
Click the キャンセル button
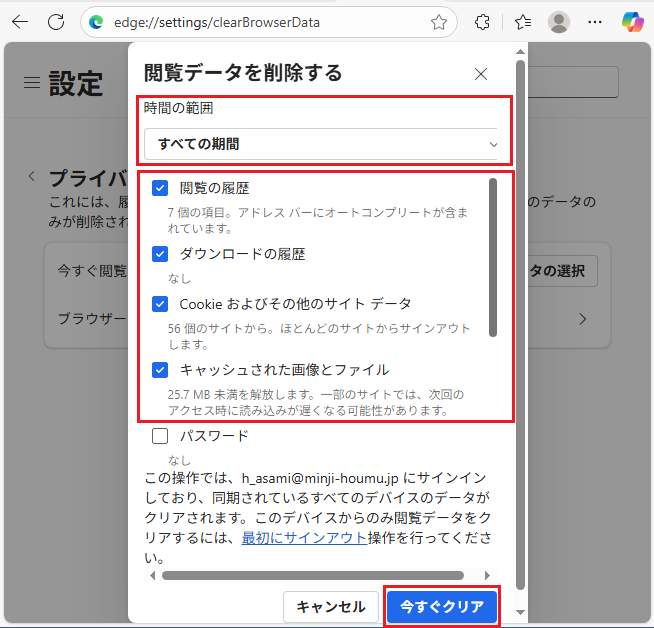click(331, 606)
